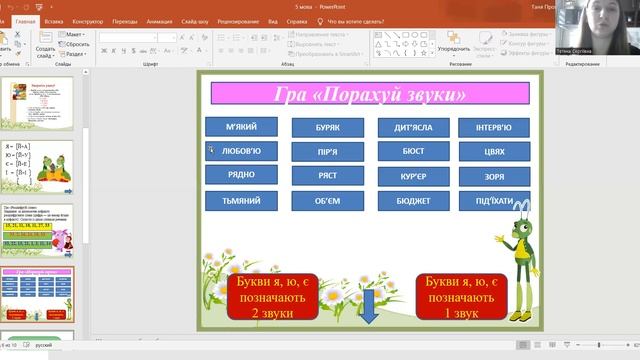Open the Макет layout dropdown

pos(72,35)
